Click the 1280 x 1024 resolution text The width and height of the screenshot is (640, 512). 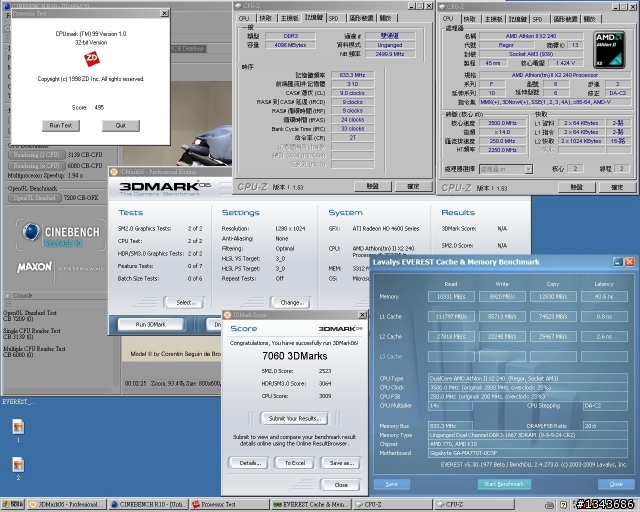(x=290, y=229)
